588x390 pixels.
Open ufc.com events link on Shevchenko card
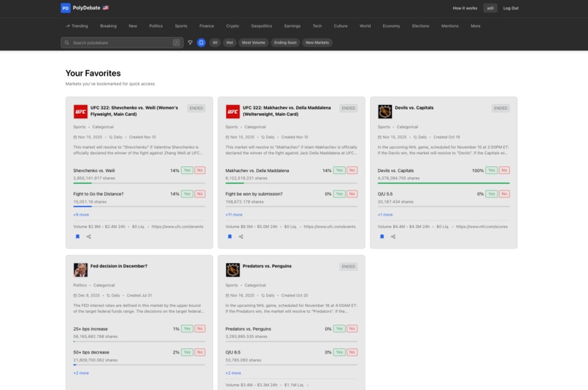coord(177,227)
